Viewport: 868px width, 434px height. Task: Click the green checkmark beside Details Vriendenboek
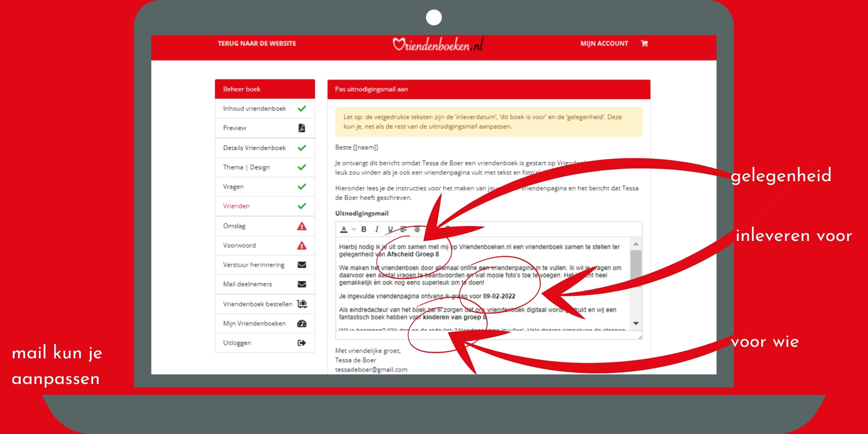pyautogui.click(x=302, y=148)
